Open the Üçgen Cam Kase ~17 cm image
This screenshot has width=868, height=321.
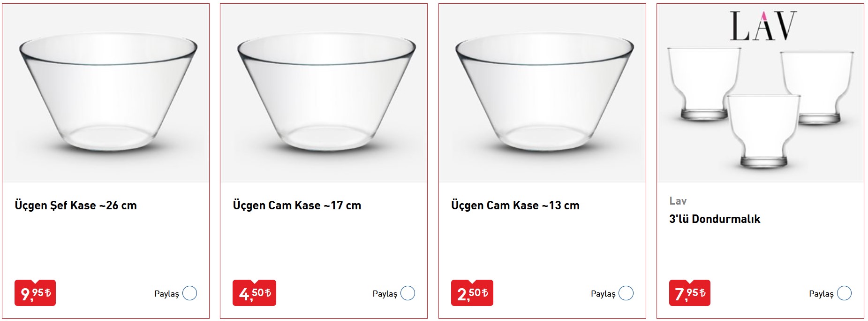(326, 94)
